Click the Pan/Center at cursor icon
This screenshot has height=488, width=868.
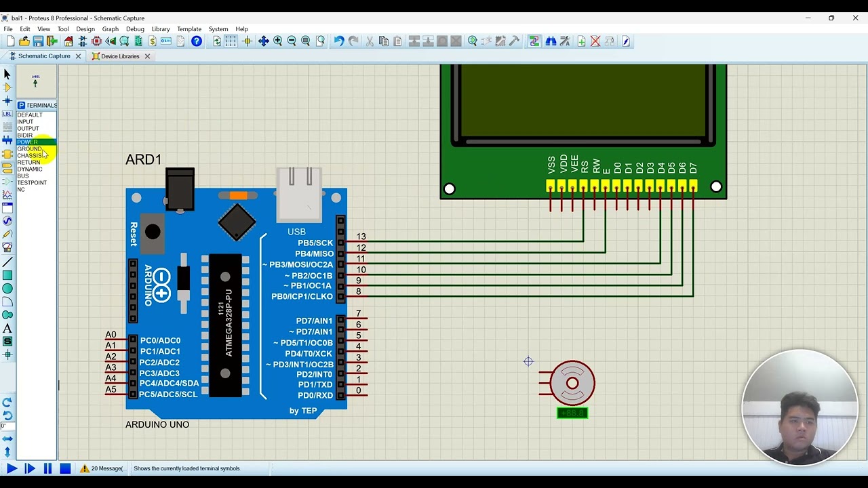pyautogui.click(x=264, y=41)
